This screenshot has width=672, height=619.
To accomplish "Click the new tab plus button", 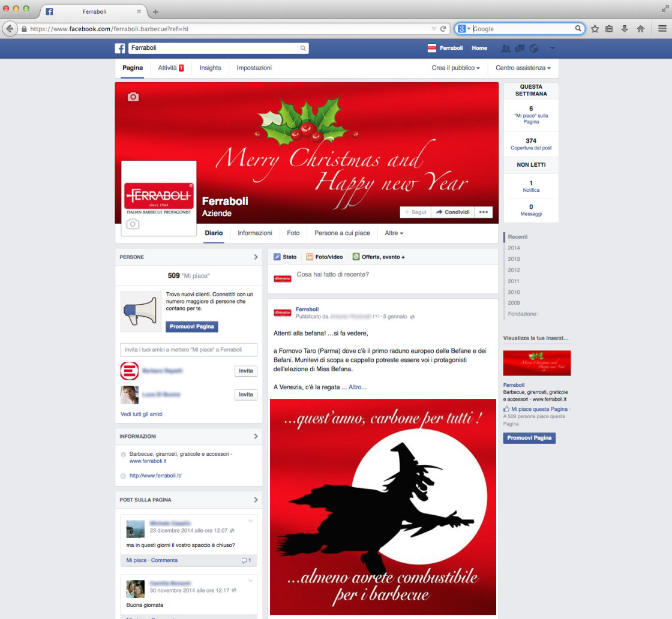I will [155, 12].
